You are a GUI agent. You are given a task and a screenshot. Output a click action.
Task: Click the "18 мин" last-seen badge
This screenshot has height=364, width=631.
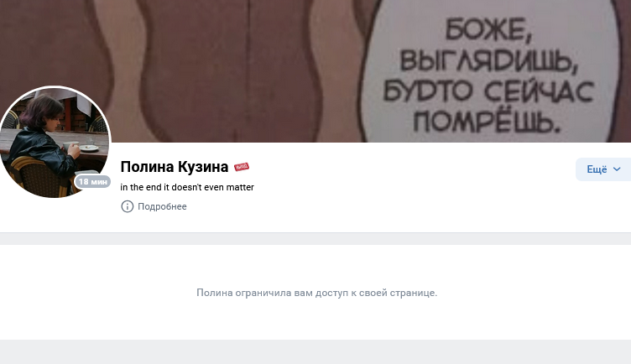[92, 182]
